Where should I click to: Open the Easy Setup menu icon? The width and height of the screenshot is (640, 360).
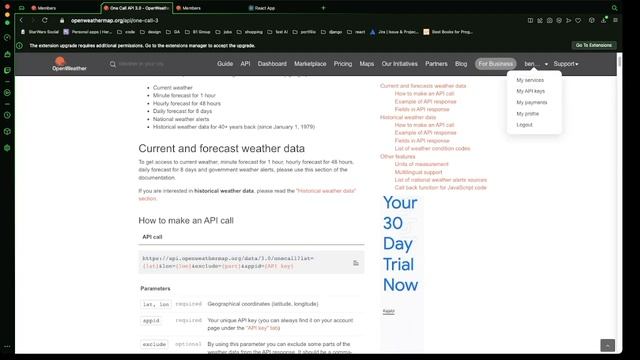pos(615,20)
